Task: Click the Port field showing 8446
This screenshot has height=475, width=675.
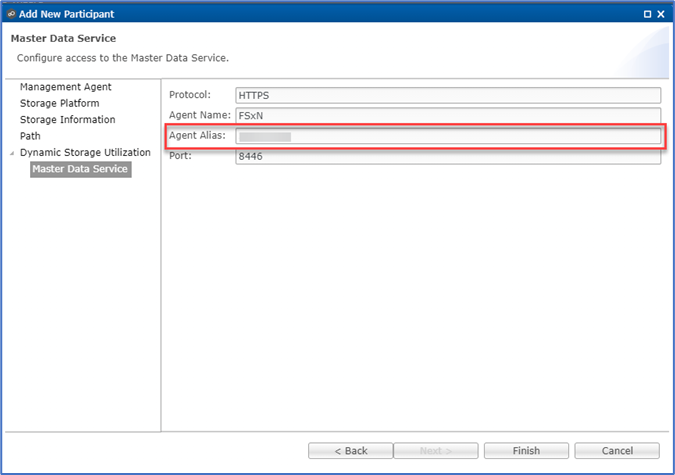Action: [x=447, y=157]
